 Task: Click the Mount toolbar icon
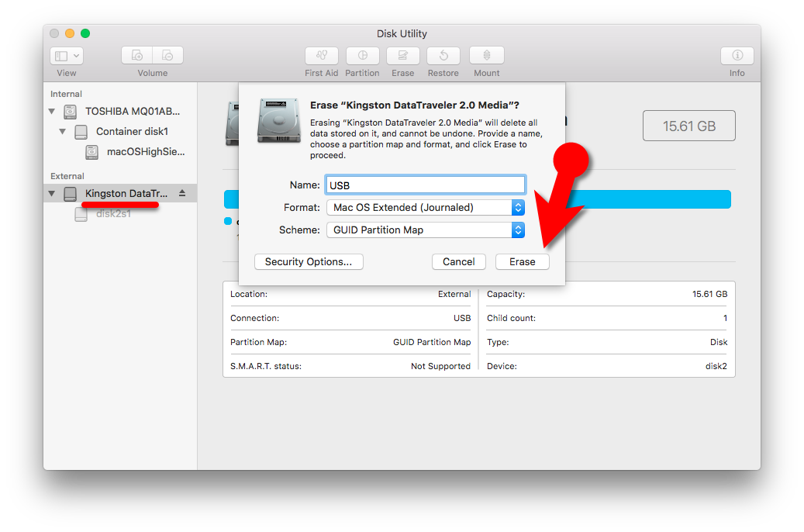487,55
